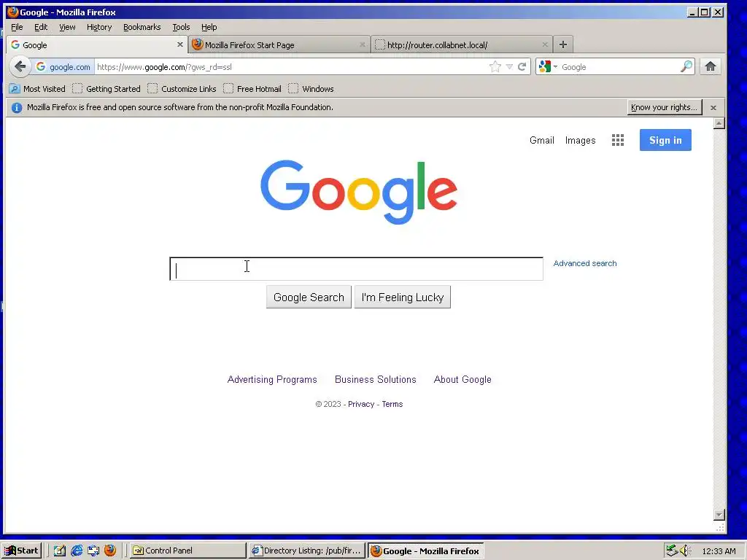This screenshot has width=747, height=560.
Task: Close the Mozilla Firefox Start Page tab
Action: [362, 44]
